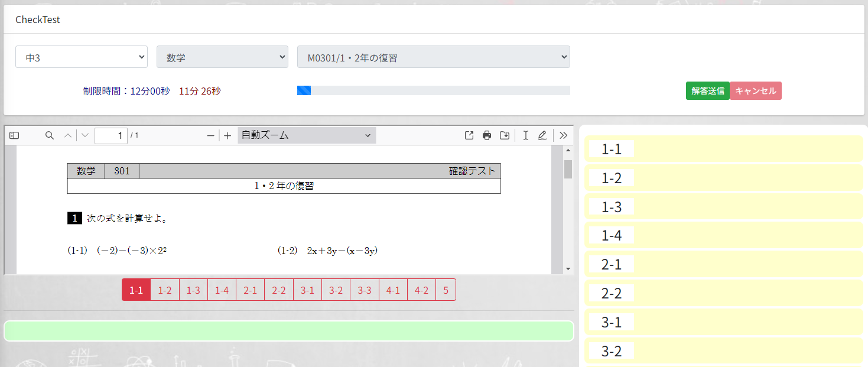The image size is (868, 367).
Task: Toggle the PDF sidebar panel
Action: click(x=13, y=135)
